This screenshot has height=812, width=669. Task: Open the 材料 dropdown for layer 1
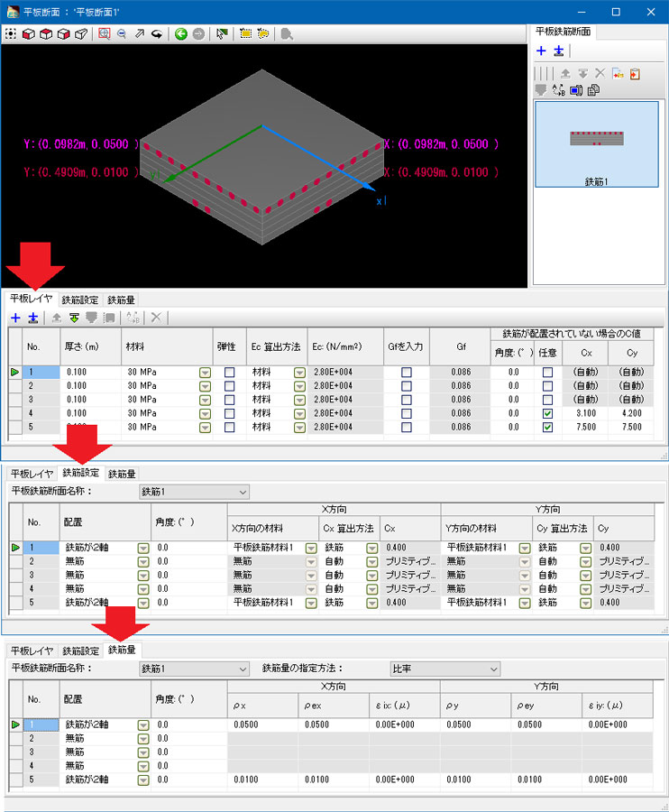coord(206,373)
